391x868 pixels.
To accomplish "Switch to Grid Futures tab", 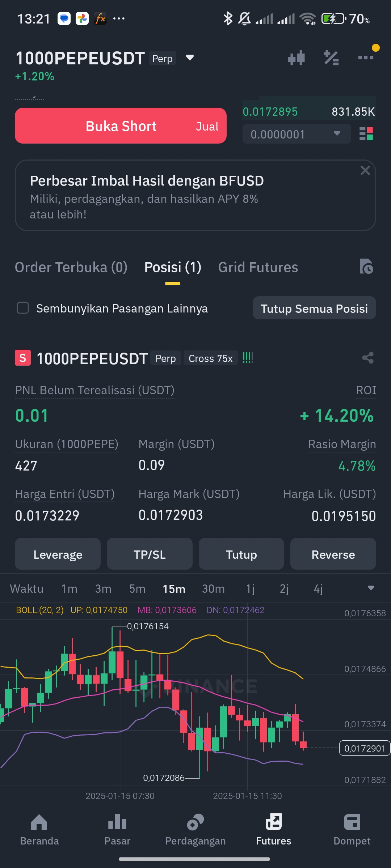I will (x=258, y=267).
